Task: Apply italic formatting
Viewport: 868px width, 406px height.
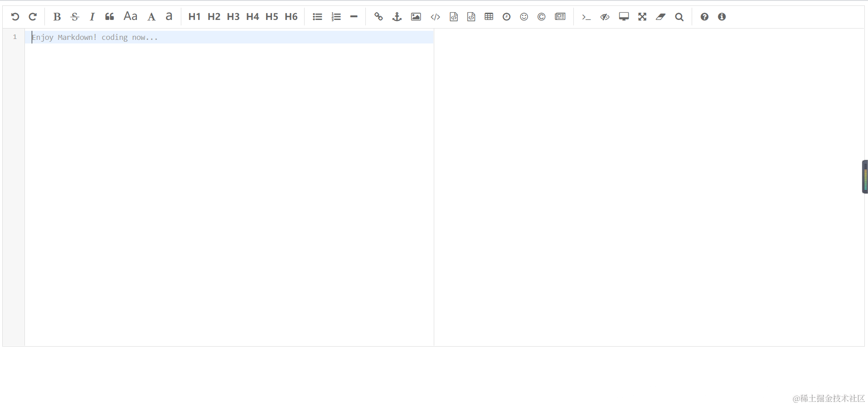Action: [x=92, y=17]
